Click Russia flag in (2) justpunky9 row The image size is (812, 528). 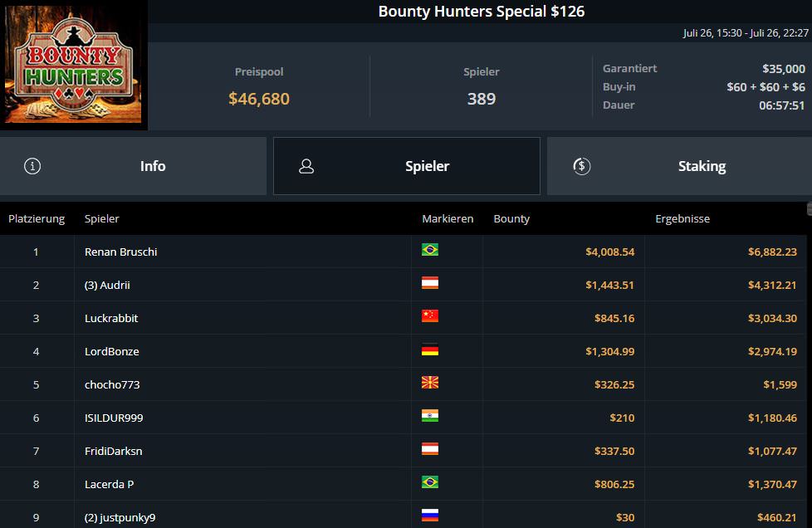[x=429, y=516]
